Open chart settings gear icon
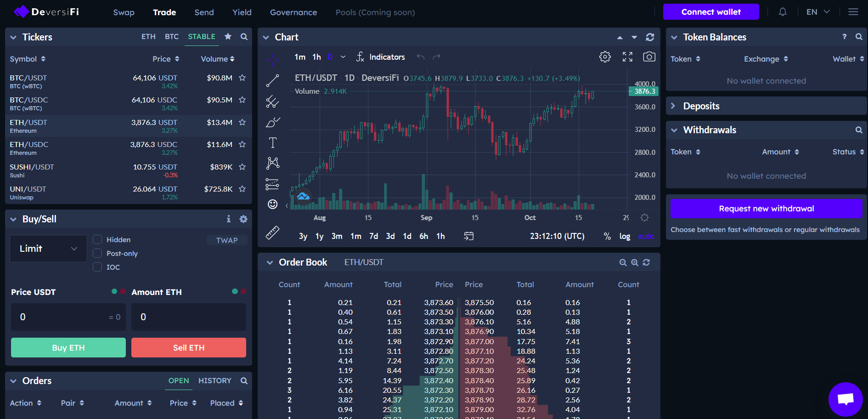Viewport: 868px width, 419px height. pyautogui.click(x=605, y=57)
